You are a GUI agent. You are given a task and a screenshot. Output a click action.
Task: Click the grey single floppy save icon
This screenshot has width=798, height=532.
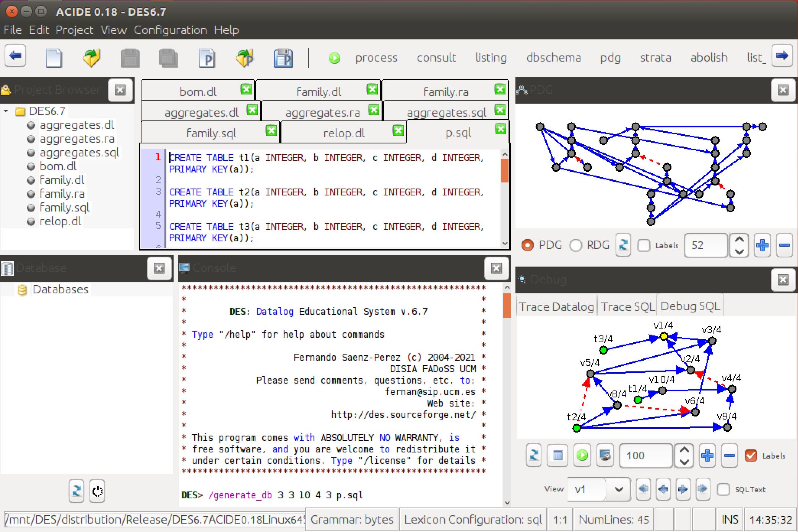click(130, 58)
